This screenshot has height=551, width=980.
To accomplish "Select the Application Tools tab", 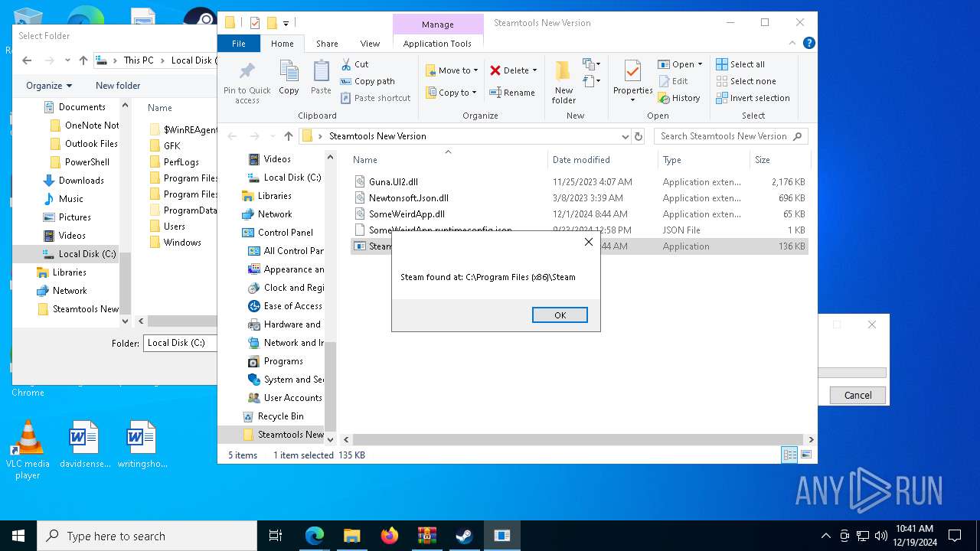I will pos(437,44).
